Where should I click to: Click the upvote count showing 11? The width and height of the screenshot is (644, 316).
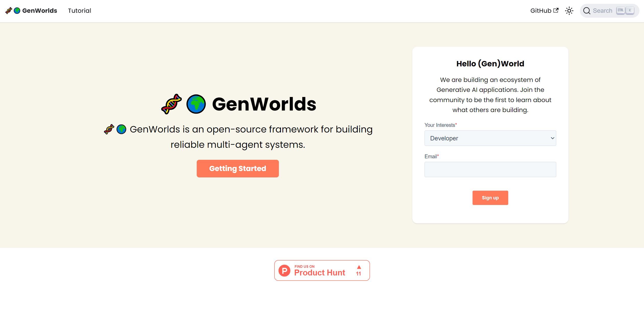coord(359,274)
